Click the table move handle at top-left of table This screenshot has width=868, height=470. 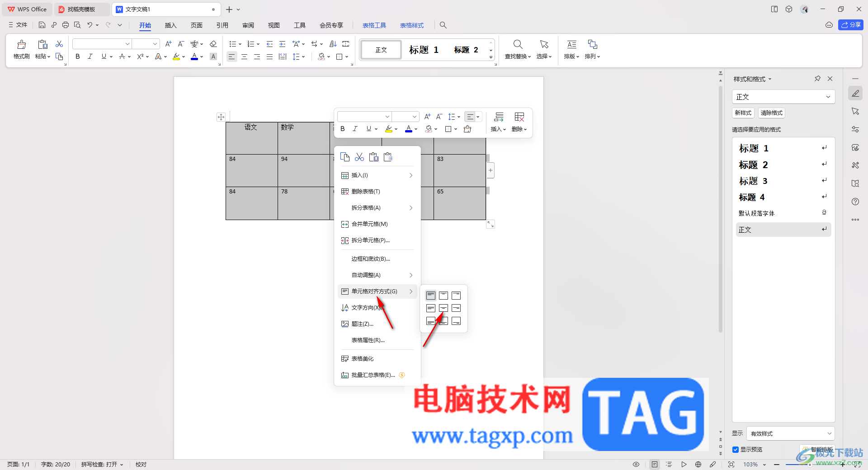coord(221,117)
